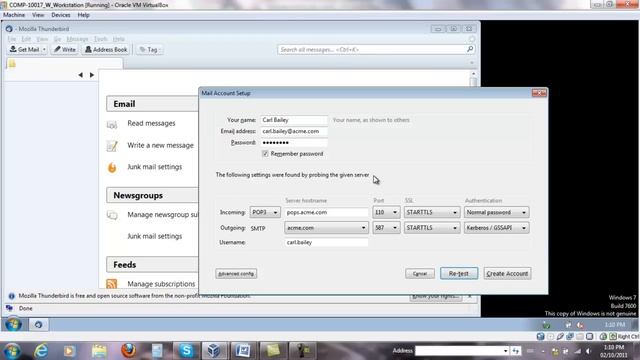Open the Thunderbird Message menu
Screen dimensions: 640x360
(77, 39)
